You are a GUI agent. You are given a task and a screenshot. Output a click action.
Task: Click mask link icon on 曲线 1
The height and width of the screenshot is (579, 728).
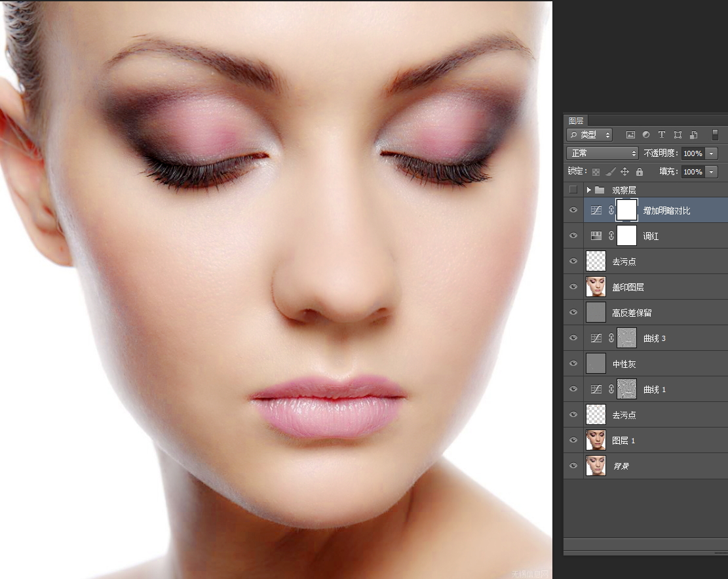pyautogui.click(x=611, y=389)
